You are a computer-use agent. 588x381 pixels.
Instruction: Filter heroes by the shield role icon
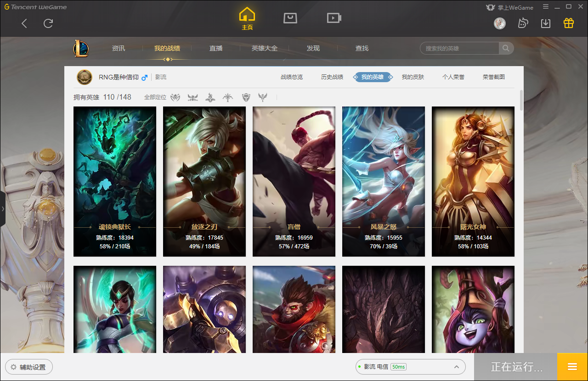pyautogui.click(x=246, y=97)
